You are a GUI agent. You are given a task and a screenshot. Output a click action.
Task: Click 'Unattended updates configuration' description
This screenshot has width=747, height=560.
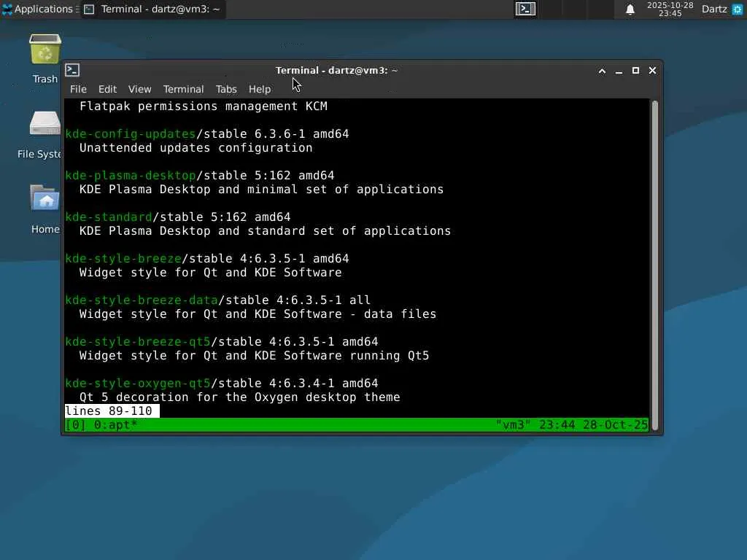(x=196, y=147)
